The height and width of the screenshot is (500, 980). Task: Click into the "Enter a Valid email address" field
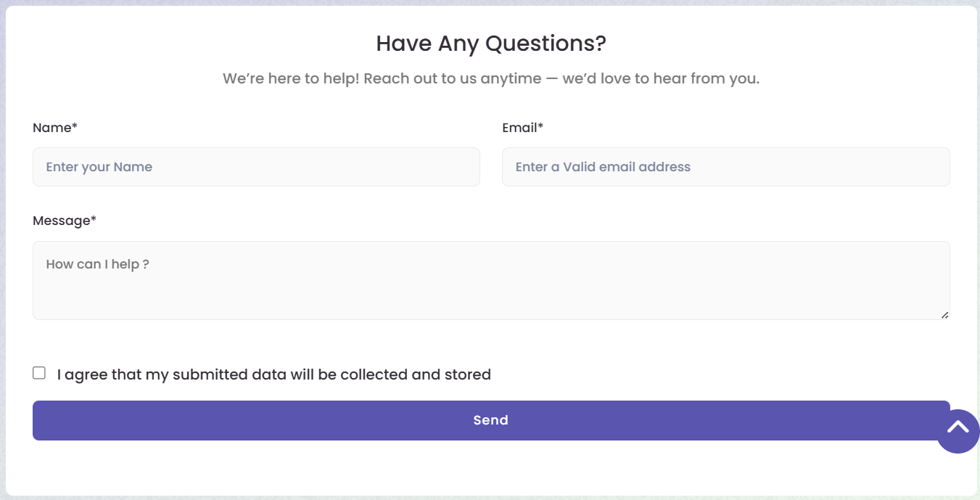[x=725, y=167]
